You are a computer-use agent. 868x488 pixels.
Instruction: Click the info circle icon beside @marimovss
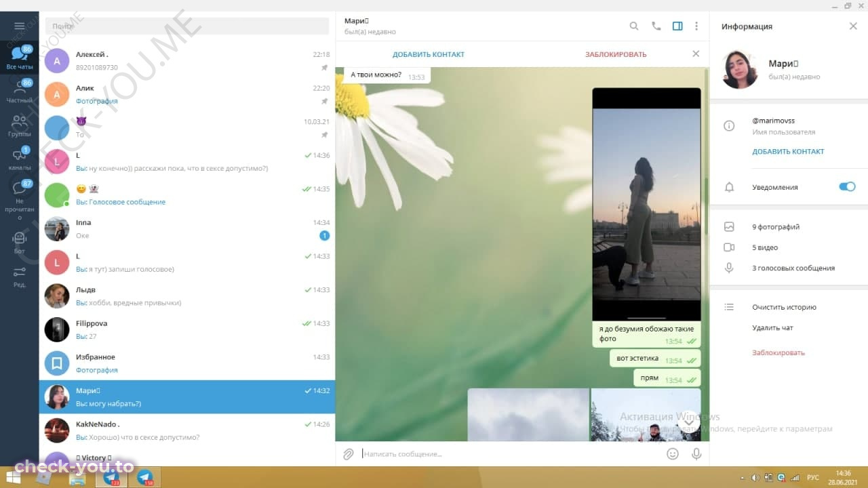(x=730, y=126)
